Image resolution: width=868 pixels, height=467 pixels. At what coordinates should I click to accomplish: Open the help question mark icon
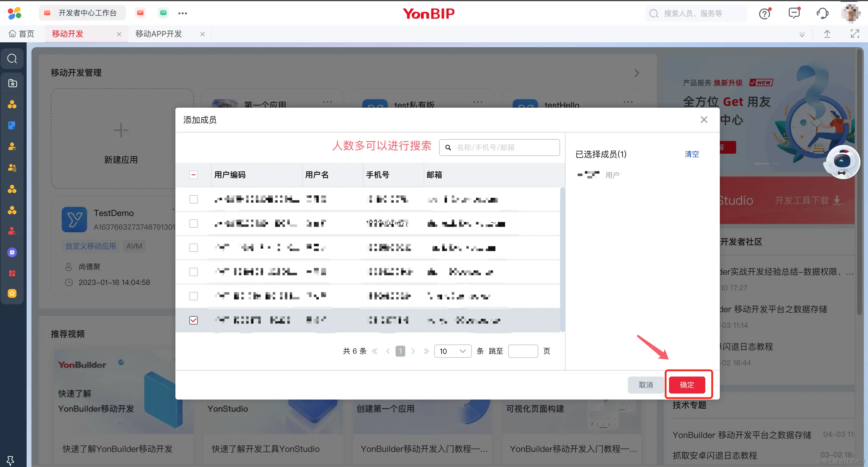tap(765, 13)
